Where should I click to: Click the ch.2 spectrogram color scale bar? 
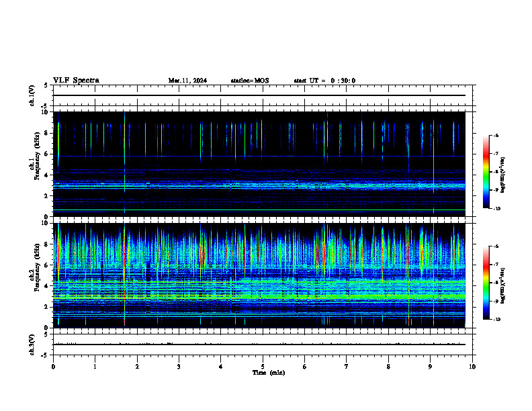tap(486, 283)
